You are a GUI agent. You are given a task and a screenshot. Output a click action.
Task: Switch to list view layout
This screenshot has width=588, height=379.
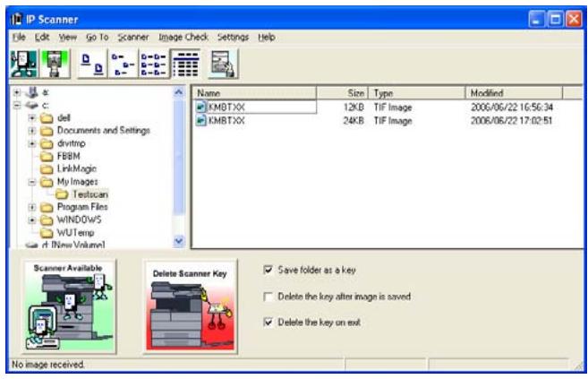tap(154, 64)
